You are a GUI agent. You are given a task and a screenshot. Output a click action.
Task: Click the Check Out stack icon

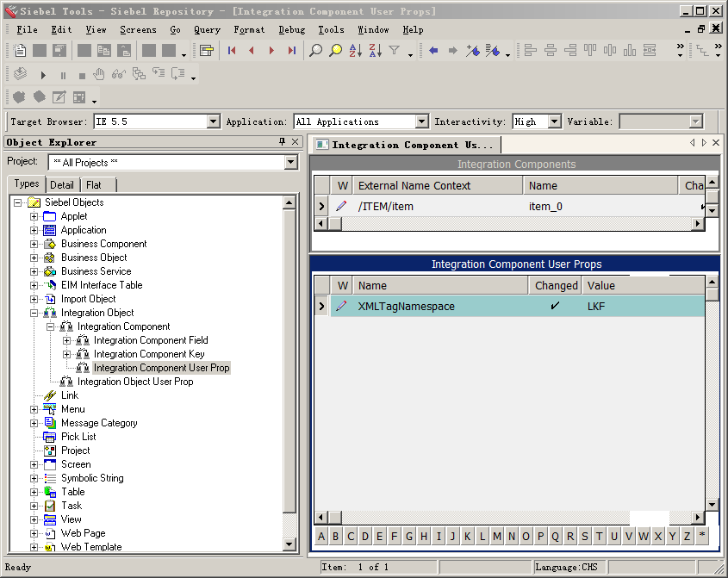pyautogui.click(x=20, y=73)
